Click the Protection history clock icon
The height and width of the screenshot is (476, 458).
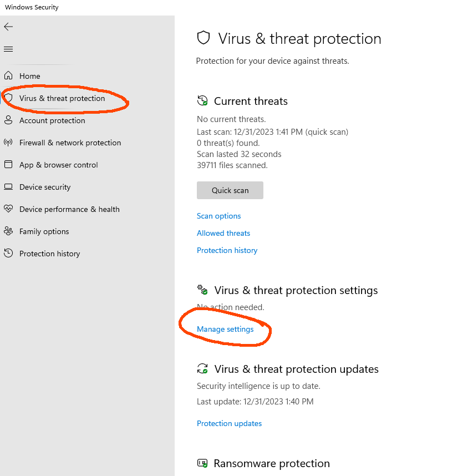coord(8,253)
